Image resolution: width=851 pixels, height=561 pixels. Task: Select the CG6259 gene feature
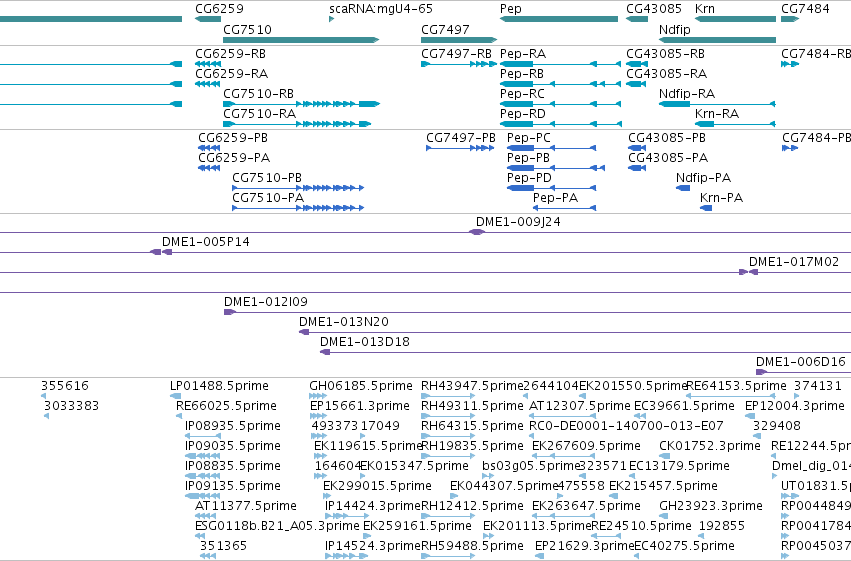click(208, 19)
